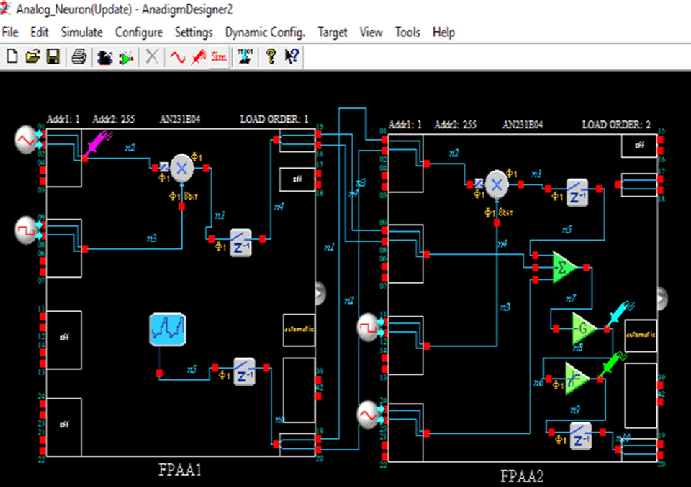Select the green G gain block in FPAA2
Image resolution: width=691 pixels, height=487 pixels.
coord(583,327)
